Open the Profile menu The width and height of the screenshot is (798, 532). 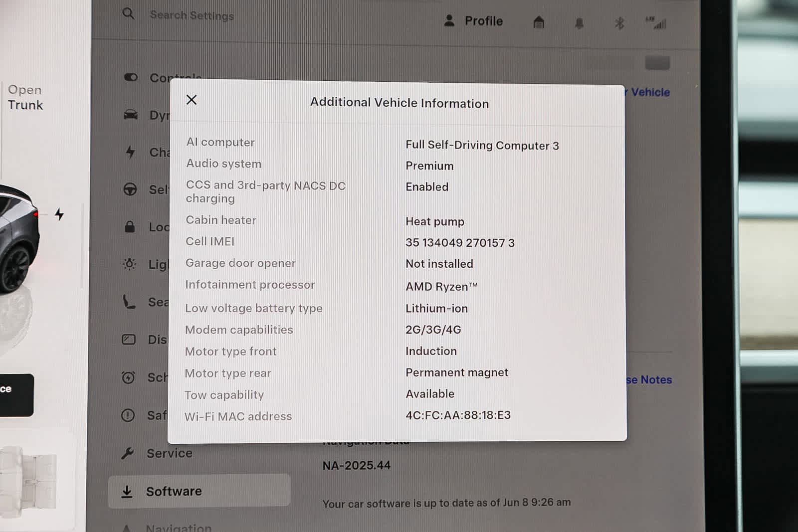click(x=473, y=21)
